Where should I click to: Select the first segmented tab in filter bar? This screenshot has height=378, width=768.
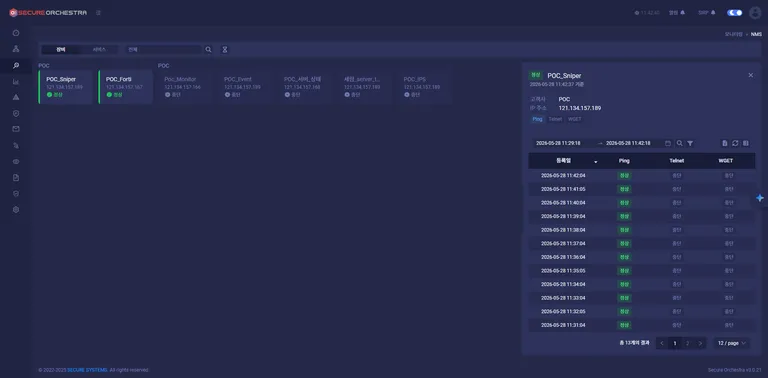pyautogui.click(x=60, y=49)
